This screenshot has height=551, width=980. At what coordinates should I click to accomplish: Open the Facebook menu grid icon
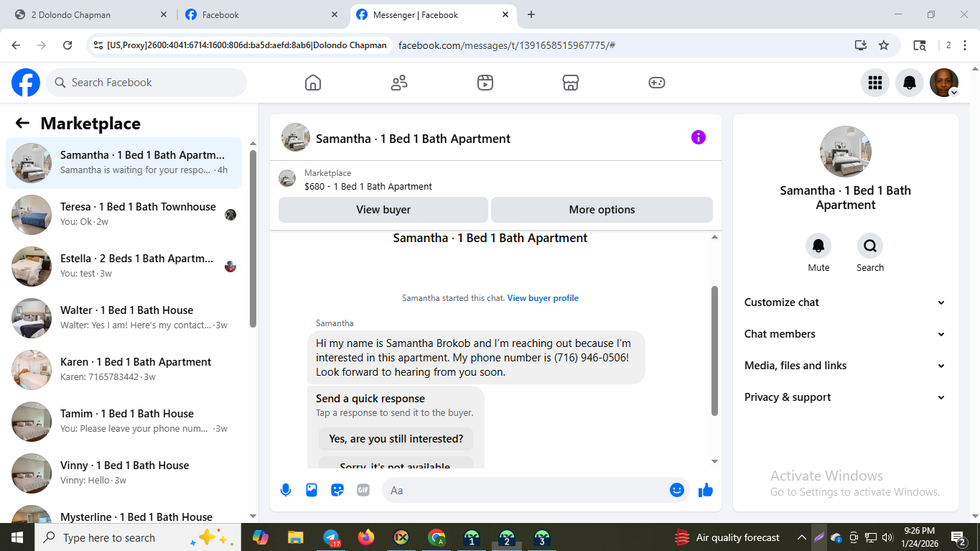[x=875, y=83]
